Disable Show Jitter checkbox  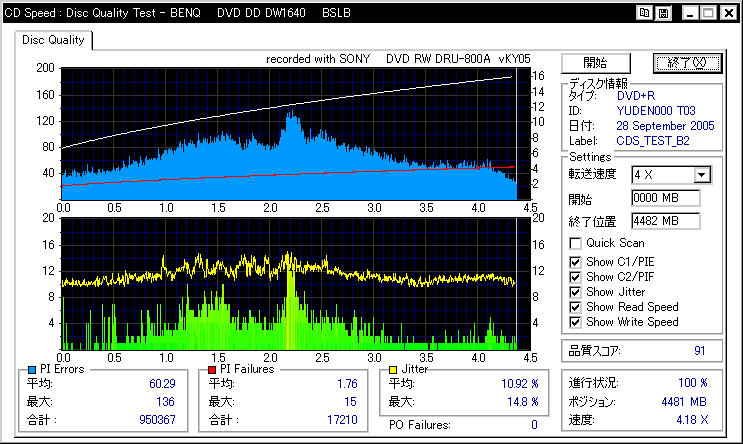[575, 292]
